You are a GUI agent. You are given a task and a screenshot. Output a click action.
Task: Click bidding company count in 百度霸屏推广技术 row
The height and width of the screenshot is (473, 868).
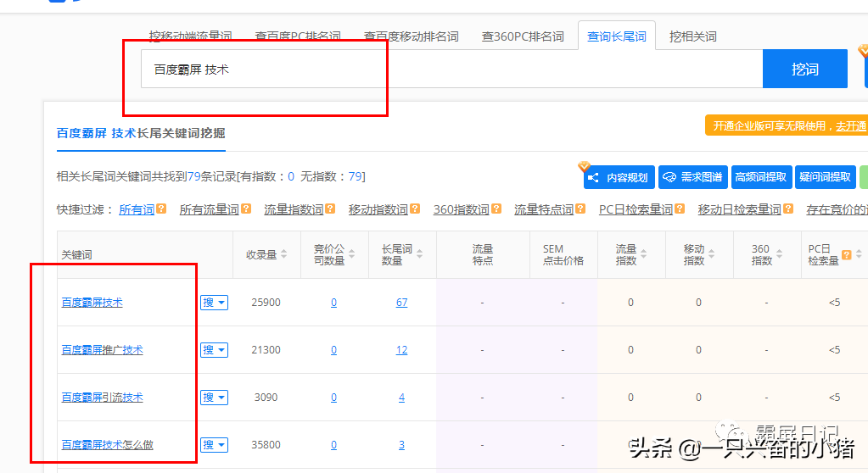coord(333,350)
